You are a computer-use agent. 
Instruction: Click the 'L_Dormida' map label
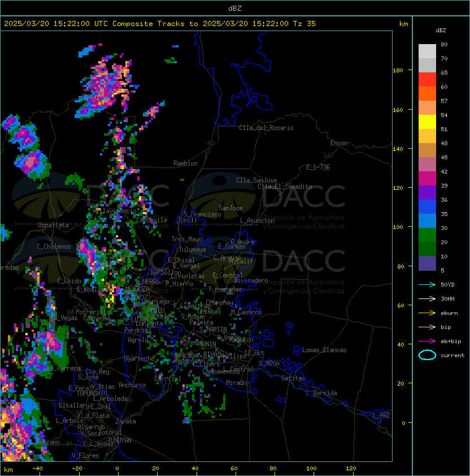pos(321,393)
